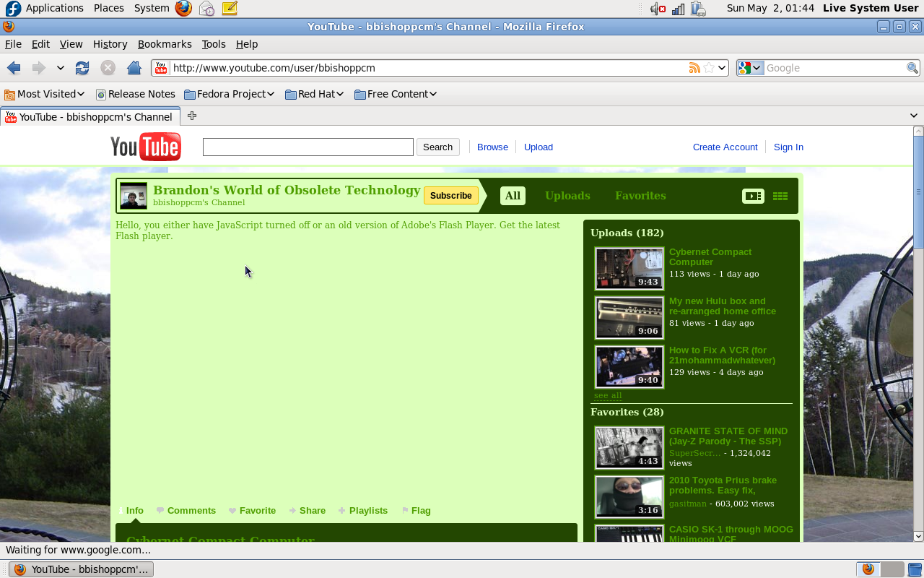924x578 pixels.
Task: Open the System menu in top panel
Action: point(152,9)
